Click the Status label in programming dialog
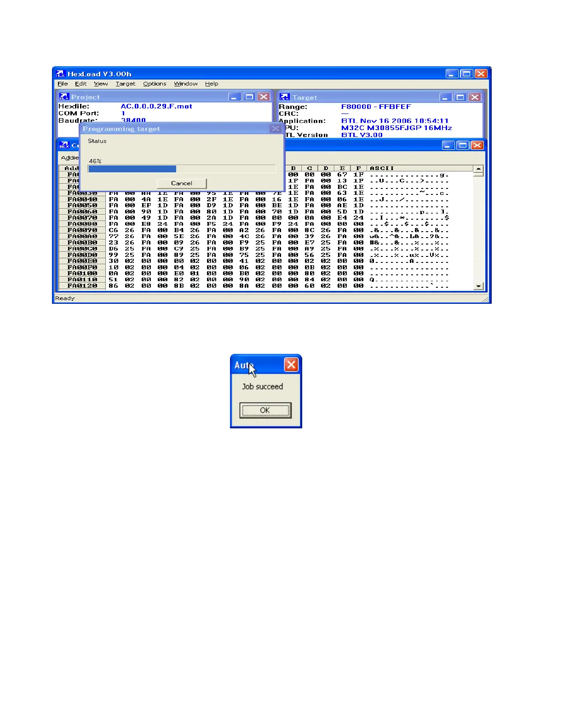The width and height of the screenshot is (563, 728). click(97, 141)
